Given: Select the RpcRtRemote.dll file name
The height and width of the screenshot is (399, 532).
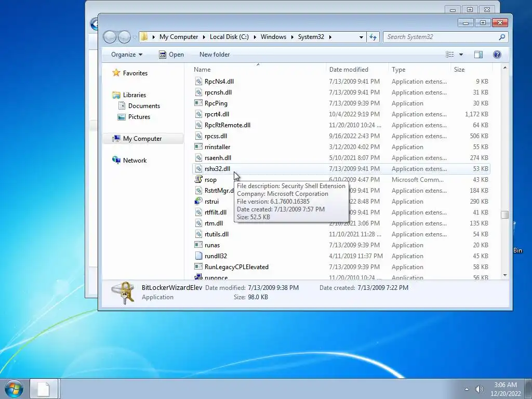Looking at the screenshot, I should [228, 125].
